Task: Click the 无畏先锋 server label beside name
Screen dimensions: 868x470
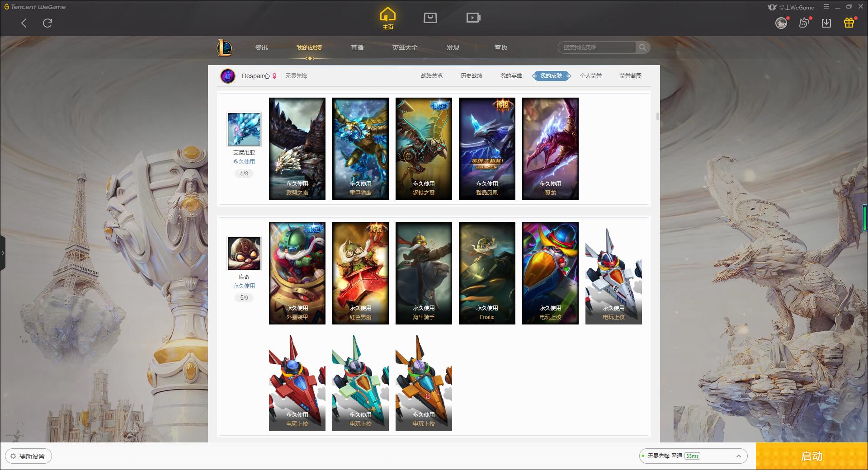Action: (296, 76)
